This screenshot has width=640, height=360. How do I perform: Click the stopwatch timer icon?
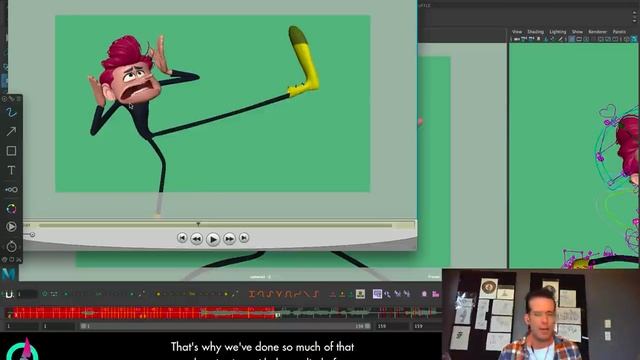click(x=11, y=246)
